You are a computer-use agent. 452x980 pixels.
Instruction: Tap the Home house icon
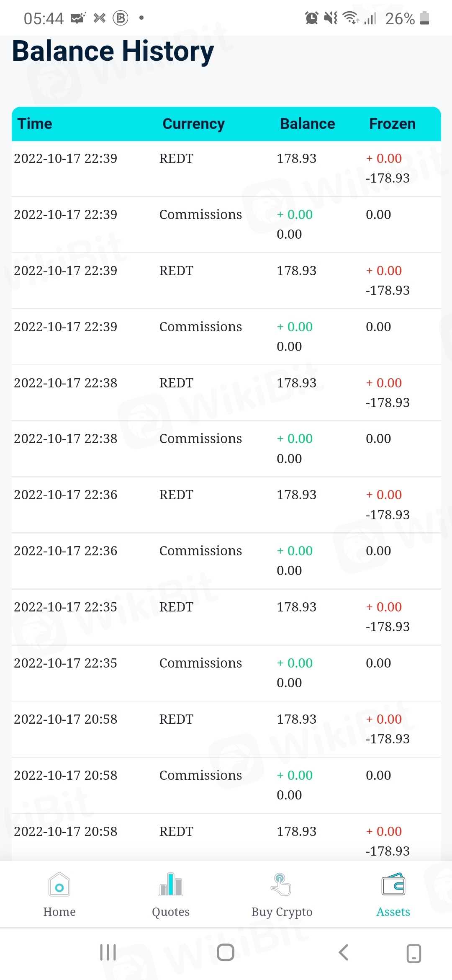pos(59,885)
